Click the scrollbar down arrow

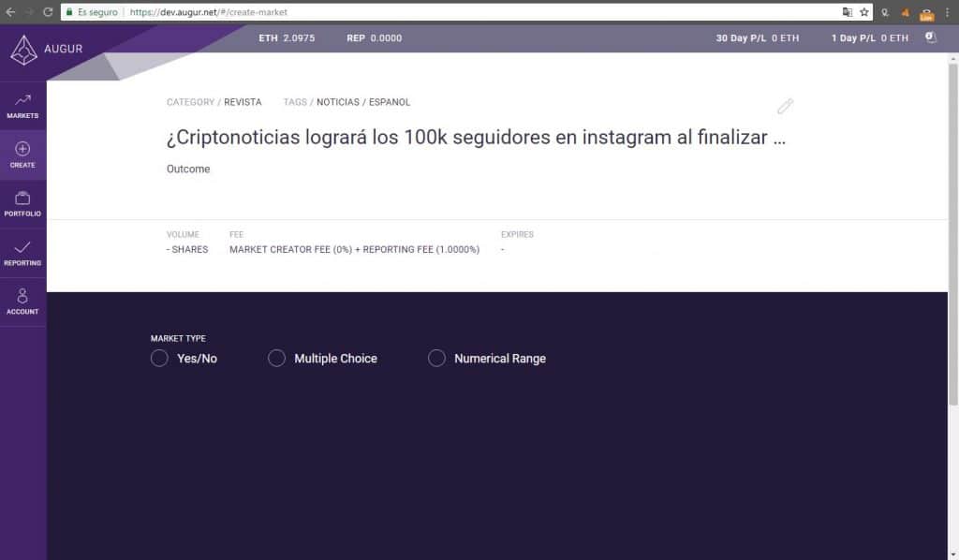952,554
